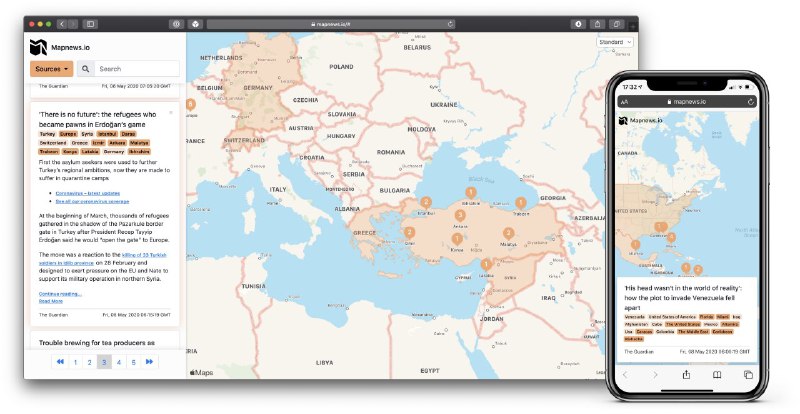Viewport: 800px width, 414px height.
Task: Open the Standard map type dropdown
Action: 614,42
